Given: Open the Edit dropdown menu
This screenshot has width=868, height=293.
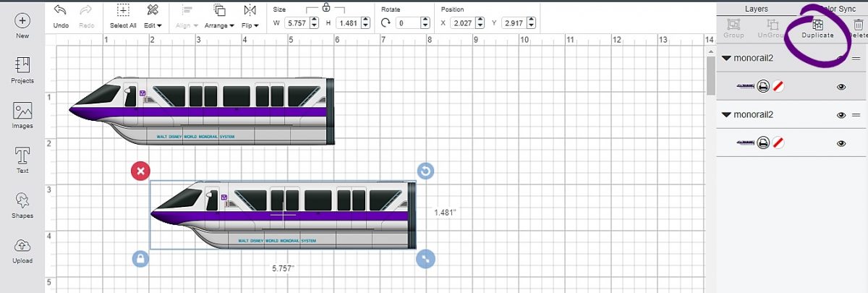Looking at the screenshot, I should [152, 25].
